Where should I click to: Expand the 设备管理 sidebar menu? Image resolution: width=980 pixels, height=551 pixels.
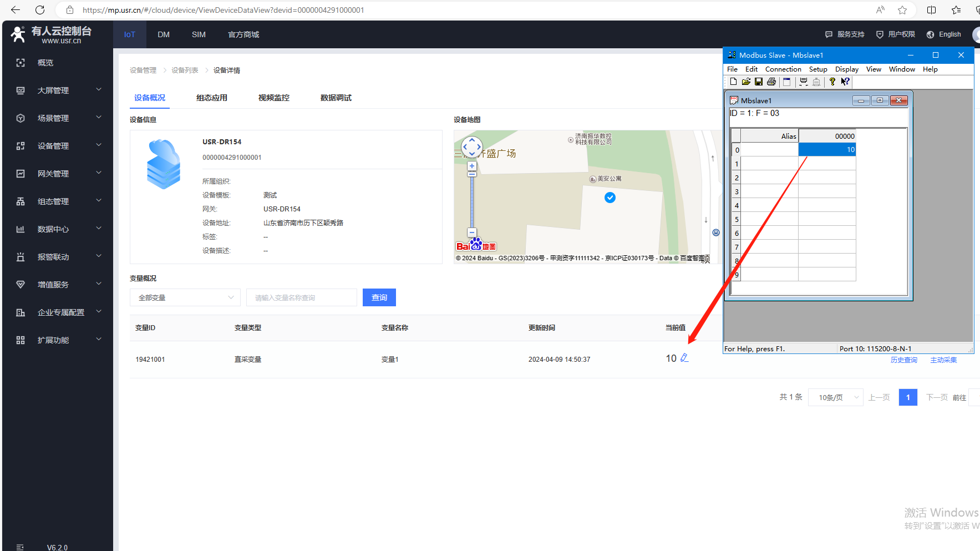pos(58,146)
